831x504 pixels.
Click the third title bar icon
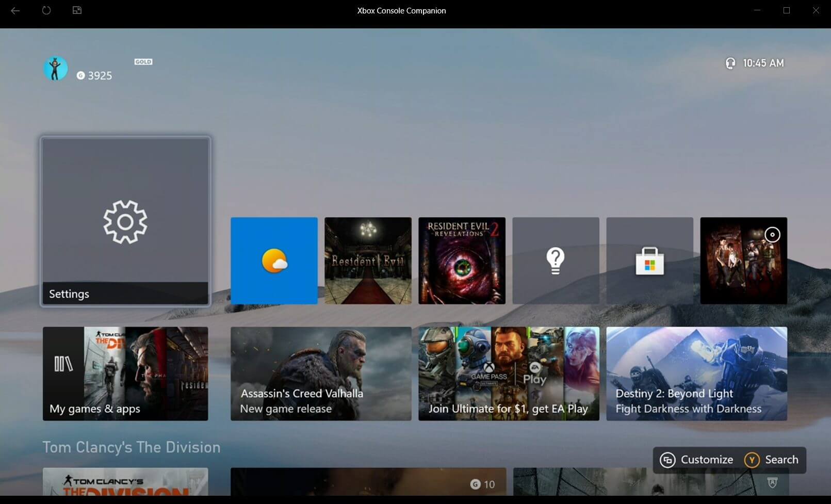(77, 10)
